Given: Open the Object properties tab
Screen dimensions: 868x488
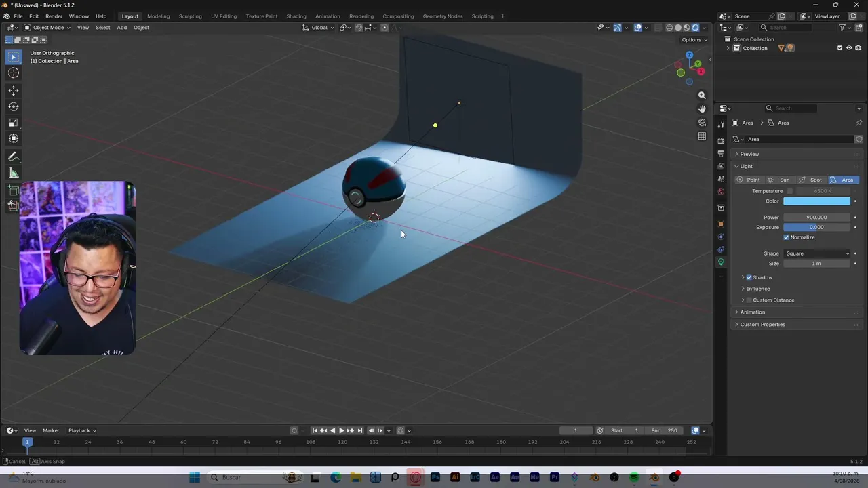Looking at the screenshot, I should coord(721,224).
